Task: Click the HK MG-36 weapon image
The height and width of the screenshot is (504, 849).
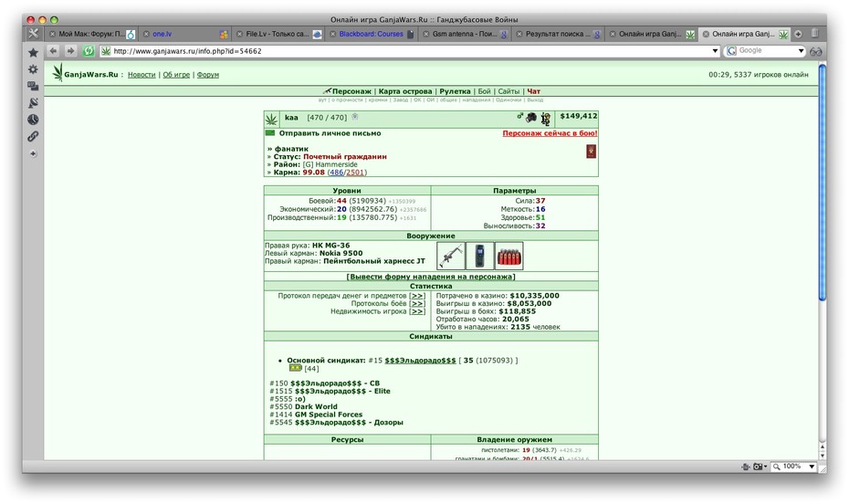Action: pos(451,256)
